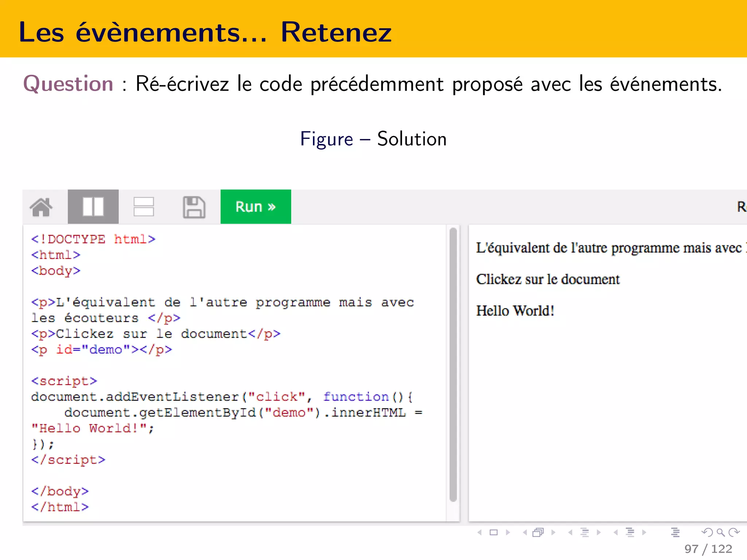
Task: Click next subsection arrow in navigation bar
Action: coord(599,533)
